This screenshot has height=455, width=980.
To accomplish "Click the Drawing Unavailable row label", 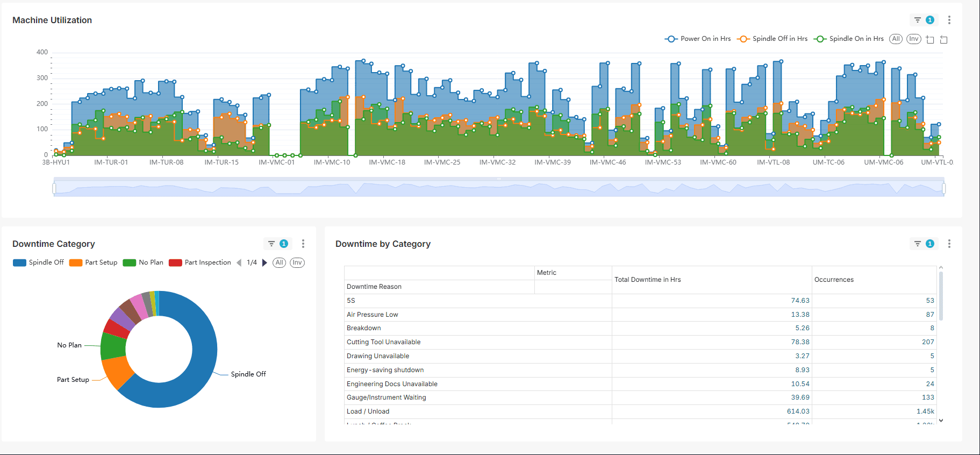I will pyautogui.click(x=378, y=356).
